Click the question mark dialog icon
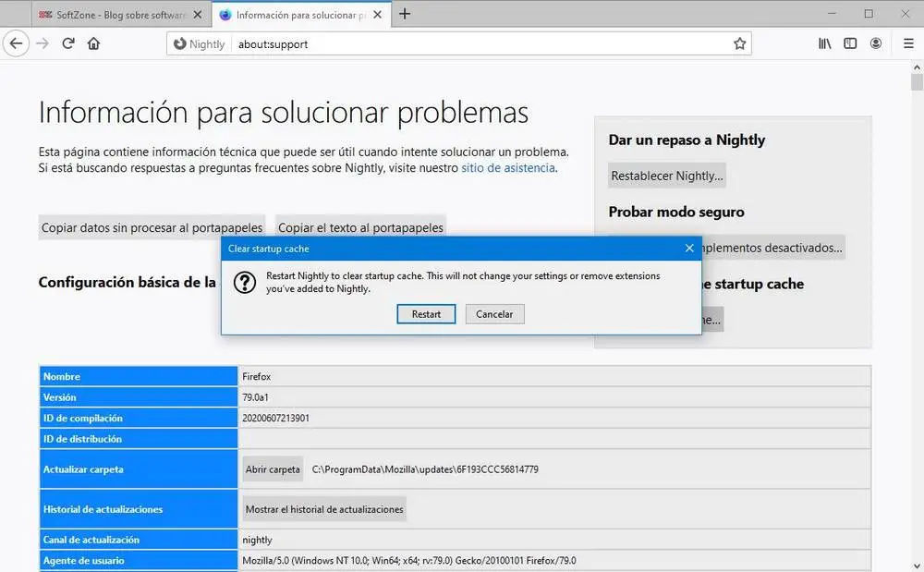This screenshot has height=572, width=924. pos(244,282)
